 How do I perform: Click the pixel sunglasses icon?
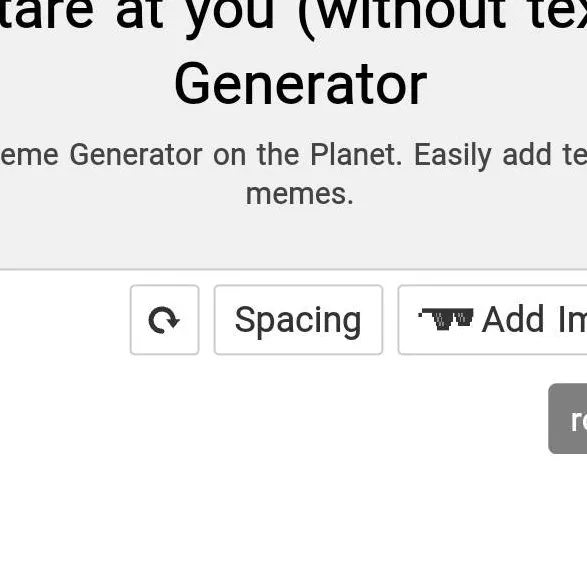click(x=446, y=319)
